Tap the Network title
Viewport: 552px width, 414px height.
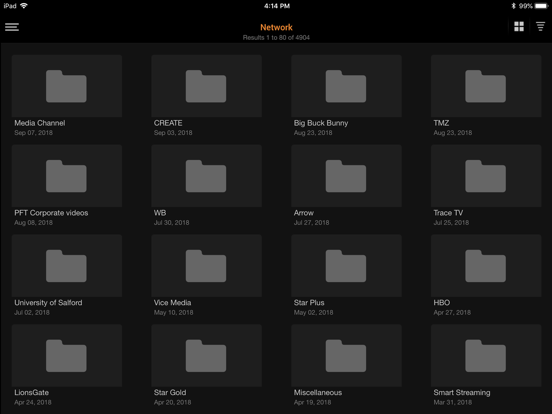coord(276,27)
